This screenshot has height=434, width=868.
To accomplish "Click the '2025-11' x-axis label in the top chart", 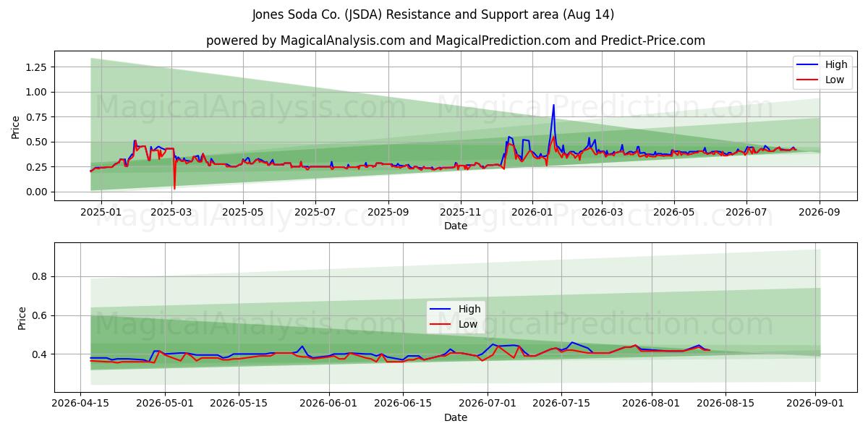I will 461,212.
